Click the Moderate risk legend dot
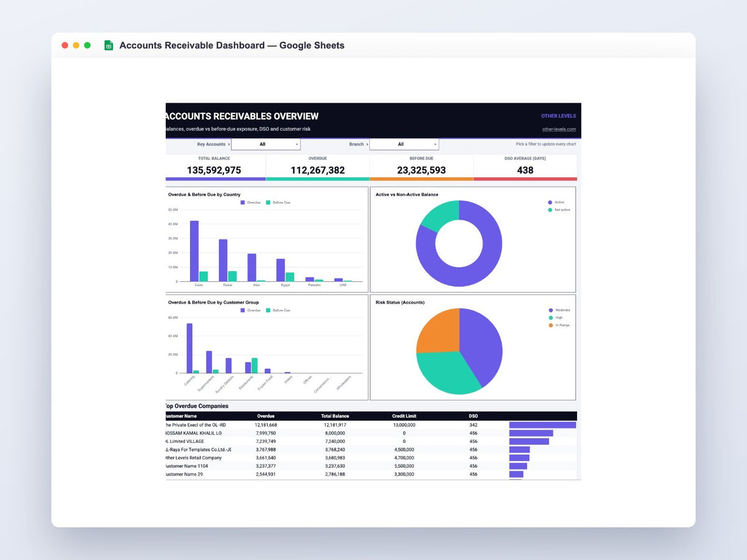The height and width of the screenshot is (560, 747). 550,310
